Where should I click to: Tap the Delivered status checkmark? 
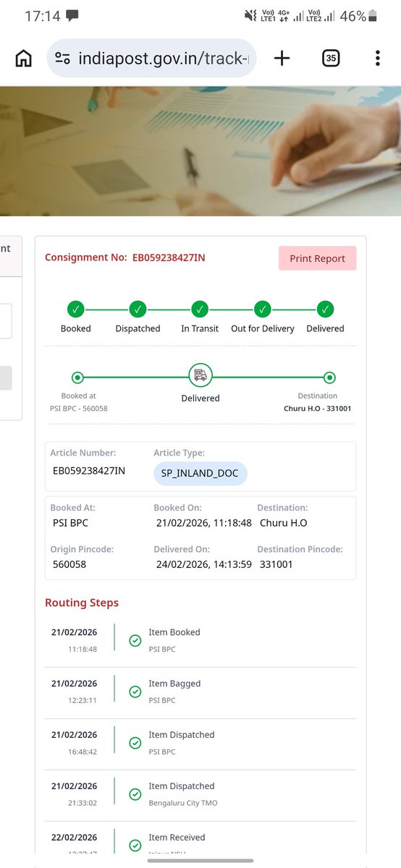(326, 310)
